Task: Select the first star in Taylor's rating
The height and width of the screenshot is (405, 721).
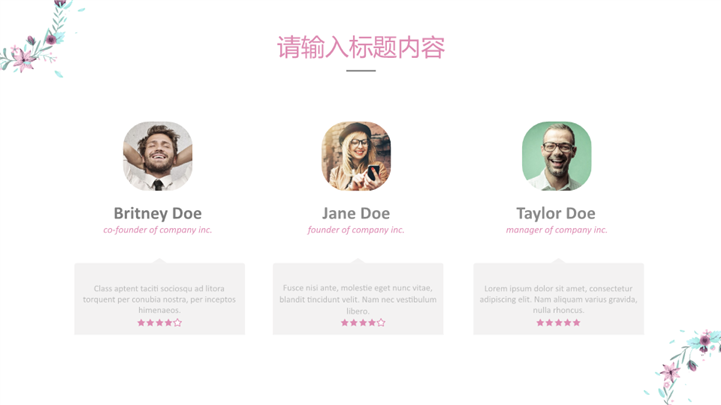Action: tap(540, 323)
